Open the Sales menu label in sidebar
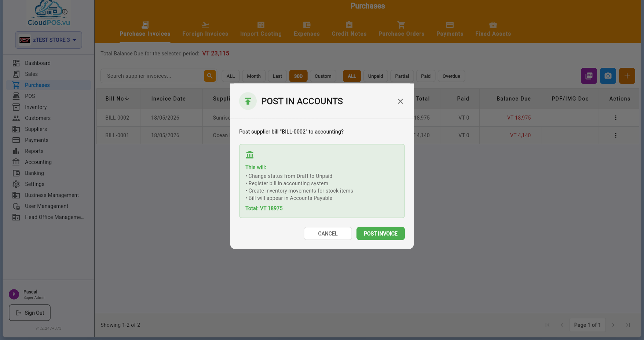 click(x=31, y=74)
